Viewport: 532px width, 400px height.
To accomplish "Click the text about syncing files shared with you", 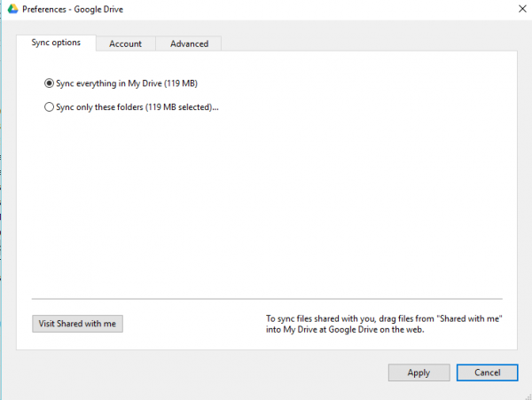I will point(384,324).
